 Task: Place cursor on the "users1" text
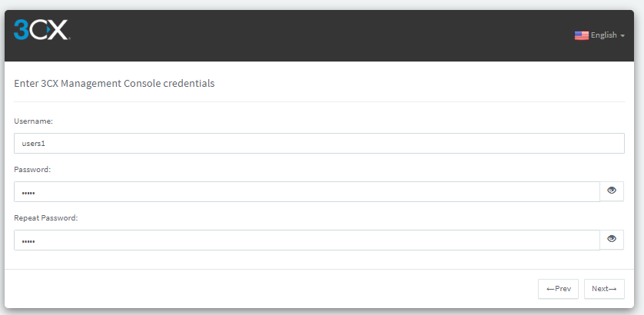coord(35,144)
